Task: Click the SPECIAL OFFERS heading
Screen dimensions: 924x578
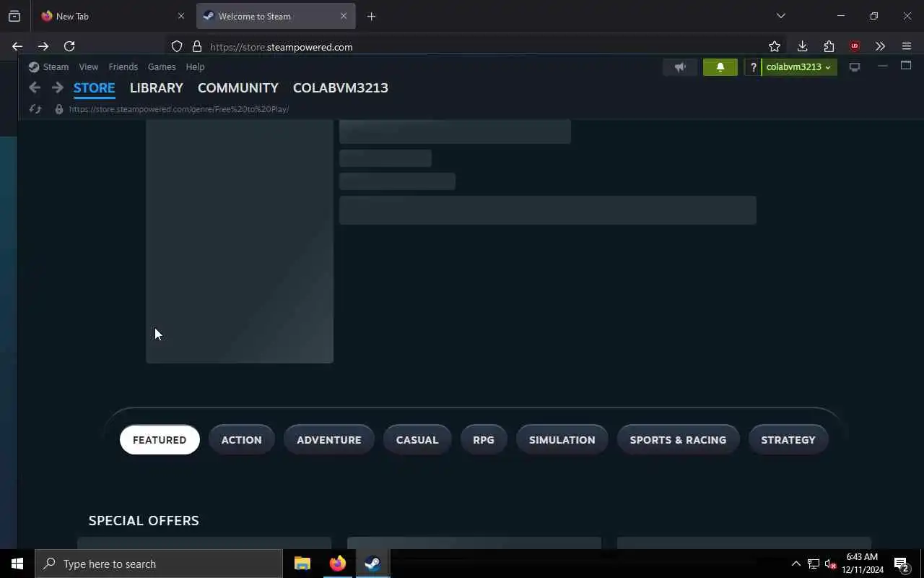Action: click(x=144, y=520)
